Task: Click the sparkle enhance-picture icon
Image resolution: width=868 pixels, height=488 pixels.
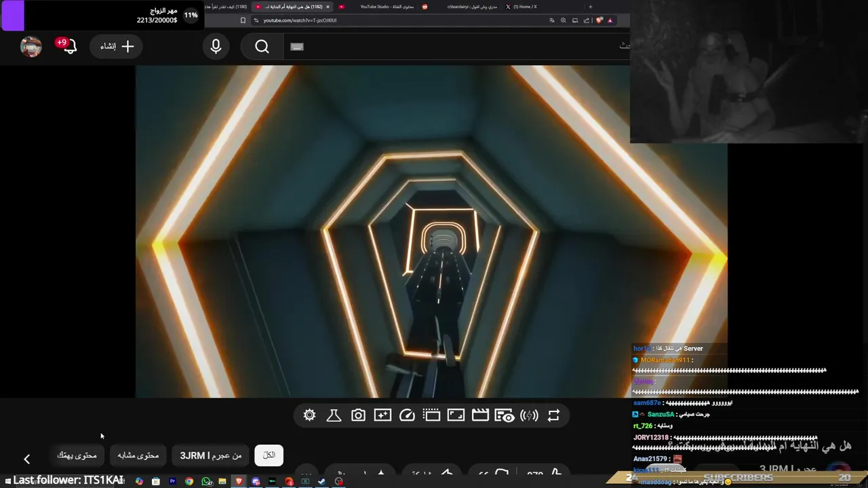Action: coord(382,415)
